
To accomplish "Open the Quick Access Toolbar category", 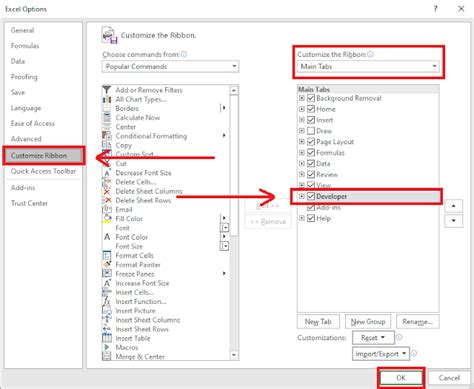I will [43, 171].
